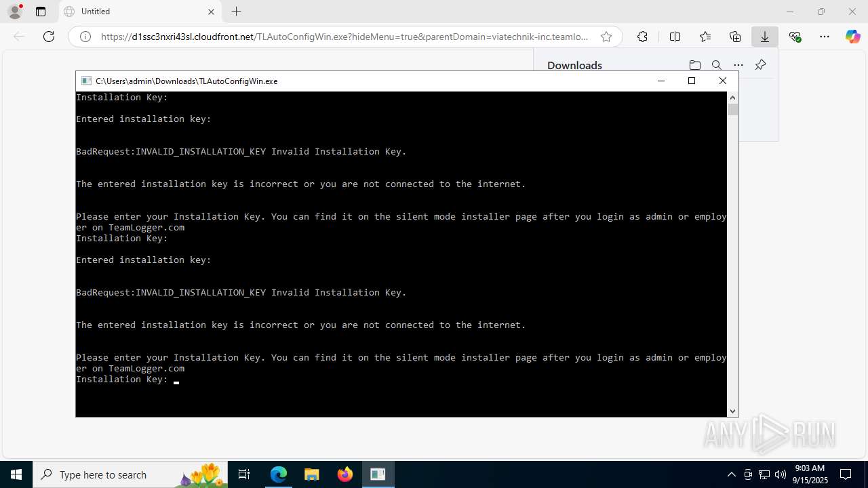This screenshot has height=488, width=868.
Task: Minimize the Edge browser window
Action: coord(790,12)
